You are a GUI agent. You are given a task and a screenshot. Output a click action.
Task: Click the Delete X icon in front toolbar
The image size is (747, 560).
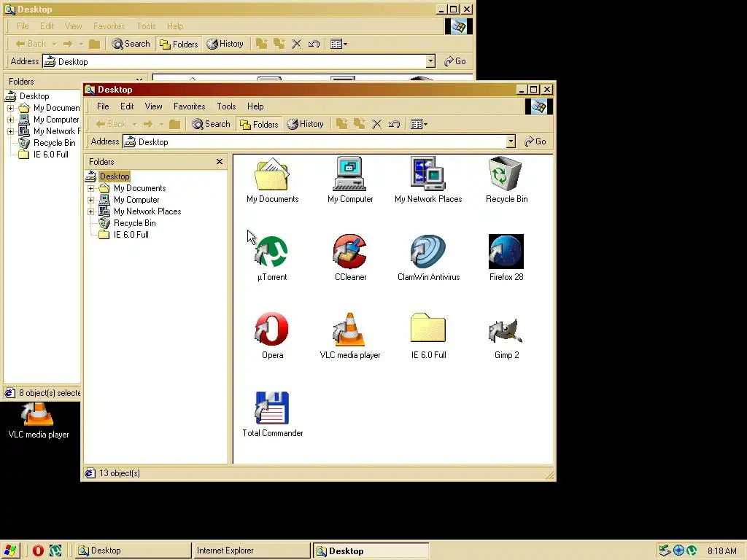(377, 124)
